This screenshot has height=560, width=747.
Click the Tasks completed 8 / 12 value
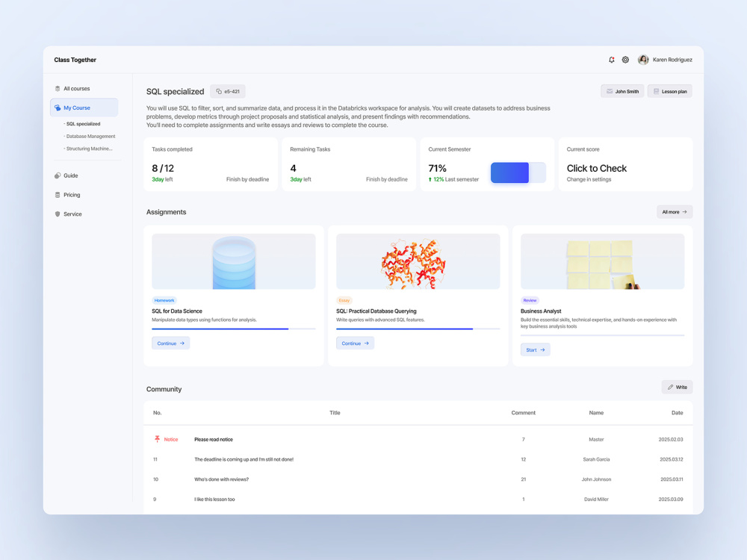pos(163,169)
